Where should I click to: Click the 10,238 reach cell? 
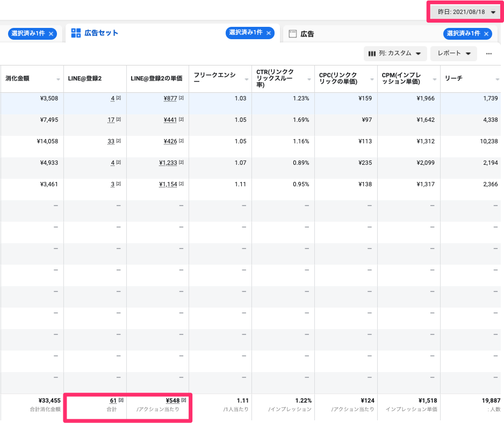pos(489,141)
